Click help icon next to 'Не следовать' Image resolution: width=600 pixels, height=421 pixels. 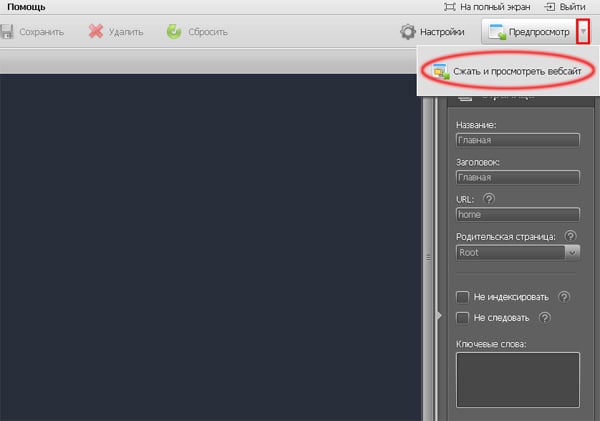click(545, 318)
